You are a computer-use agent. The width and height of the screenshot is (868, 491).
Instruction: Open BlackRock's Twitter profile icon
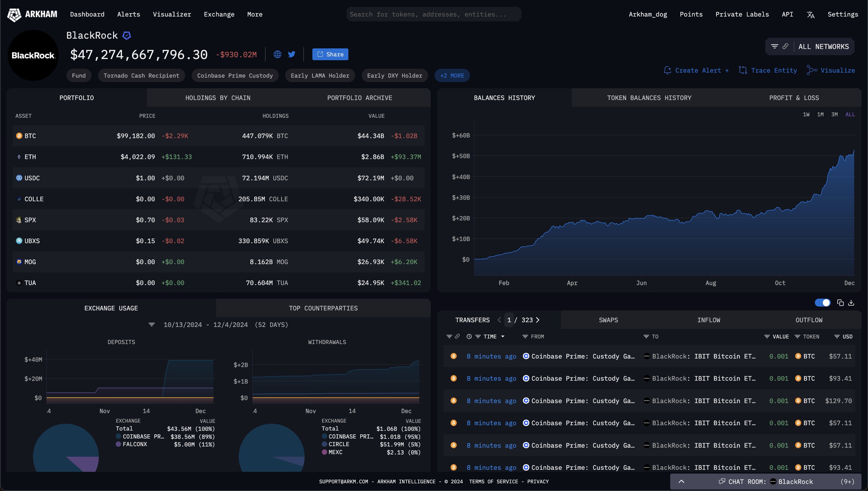[292, 54]
